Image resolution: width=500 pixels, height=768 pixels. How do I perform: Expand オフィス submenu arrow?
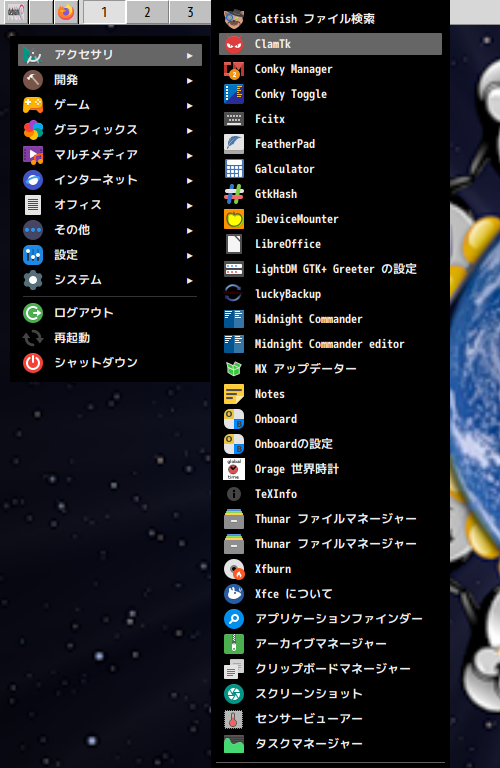point(190,205)
